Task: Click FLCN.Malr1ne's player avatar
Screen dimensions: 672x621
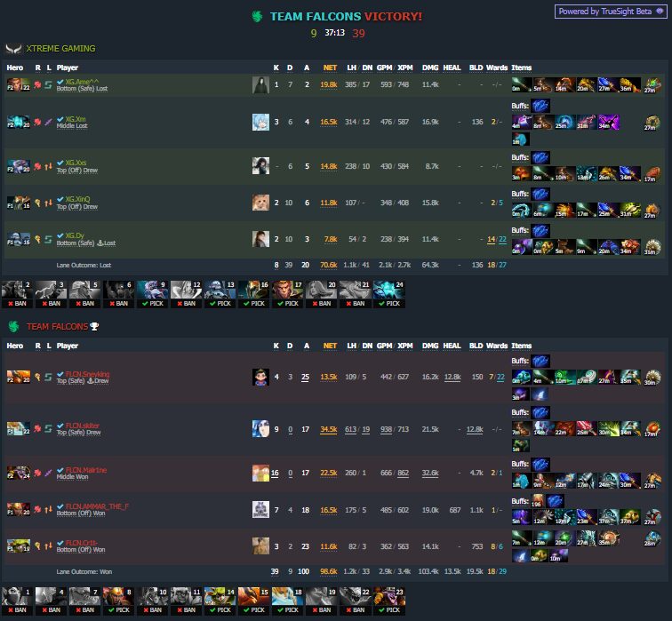Action: (260, 473)
